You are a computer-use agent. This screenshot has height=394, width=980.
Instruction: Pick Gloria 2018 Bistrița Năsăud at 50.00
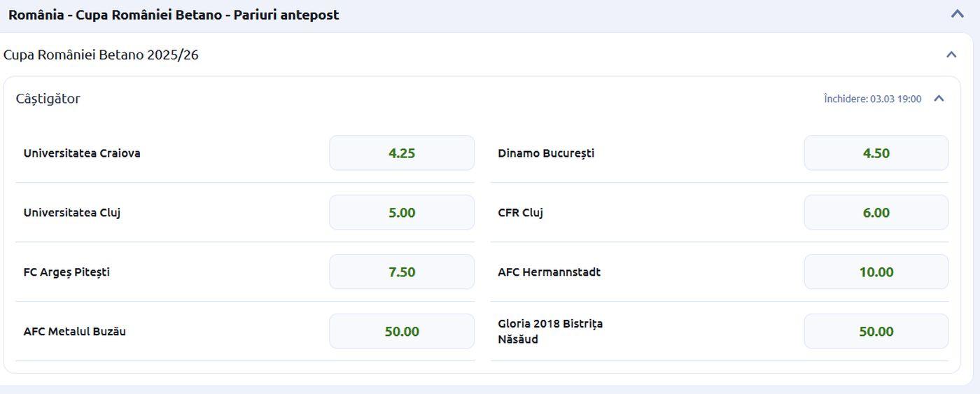[x=876, y=332]
